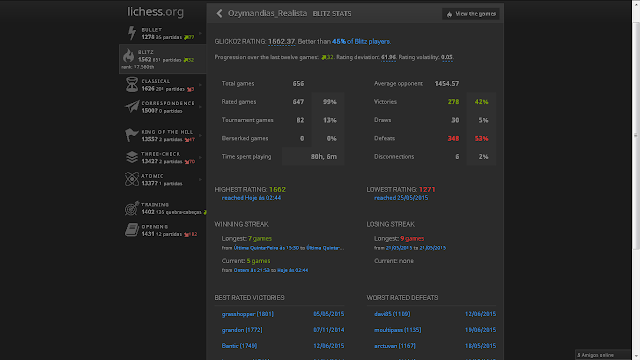The image size is (640, 360).
Task: Click the Average opponent value 1454.57
Action: tap(447, 84)
